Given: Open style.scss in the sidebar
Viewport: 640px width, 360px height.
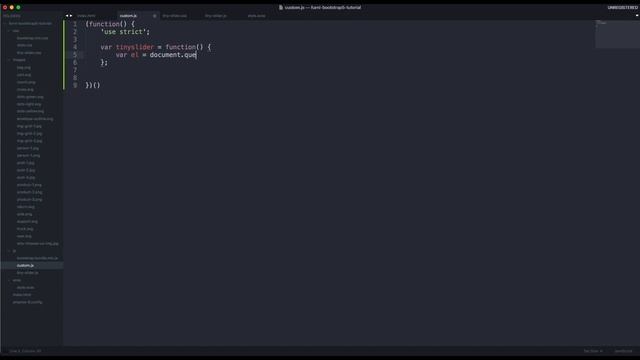Looking at the screenshot, I should (x=26, y=288).
